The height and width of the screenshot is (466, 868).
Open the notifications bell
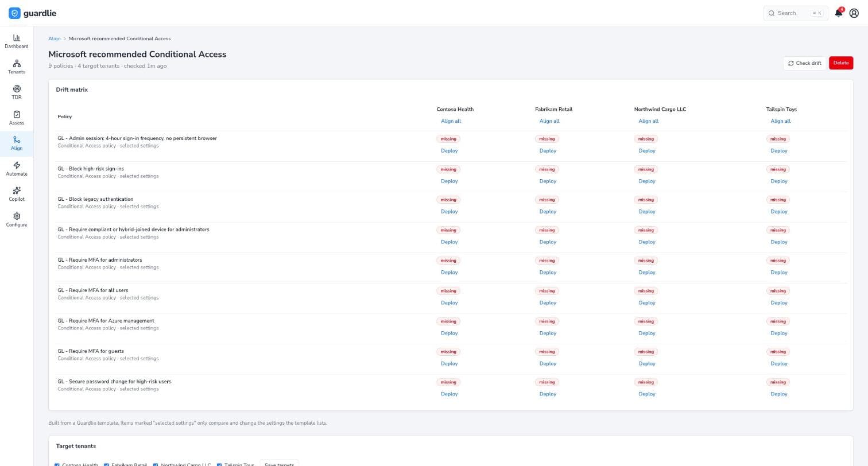[x=838, y=13]
